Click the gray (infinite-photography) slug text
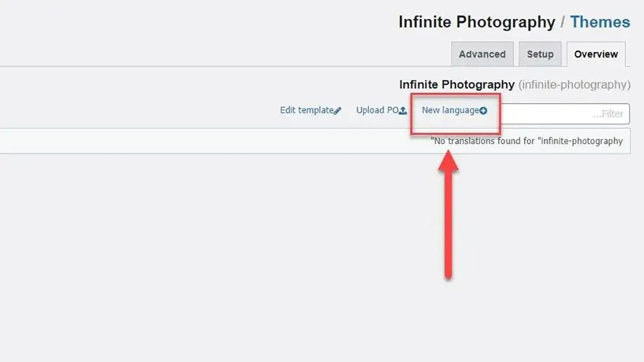Screen dimensions: 644x362 (x=574, y=85)
